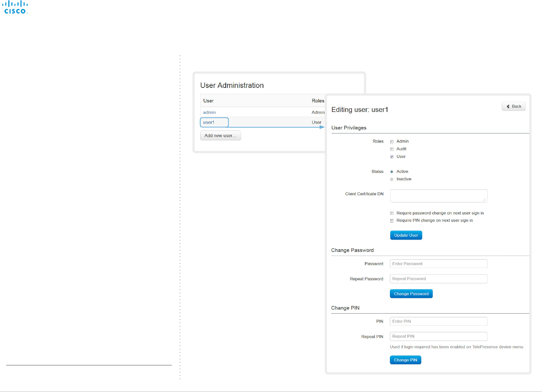This screenshot has width=542, height=392.
Task: Open the user1 entry in user list
Action: [x=214, y=123]
